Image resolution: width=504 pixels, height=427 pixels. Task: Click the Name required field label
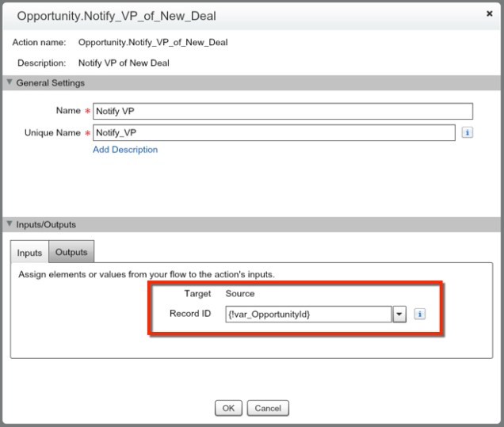tap(67, 111)
